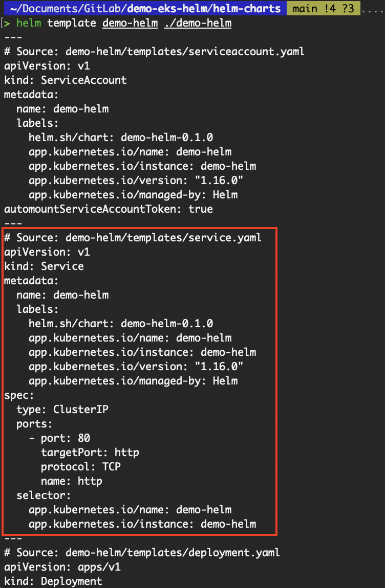Click the 'selector:' key
The height and width of the screenshot is (588, 385).
(x=44, y=495)
